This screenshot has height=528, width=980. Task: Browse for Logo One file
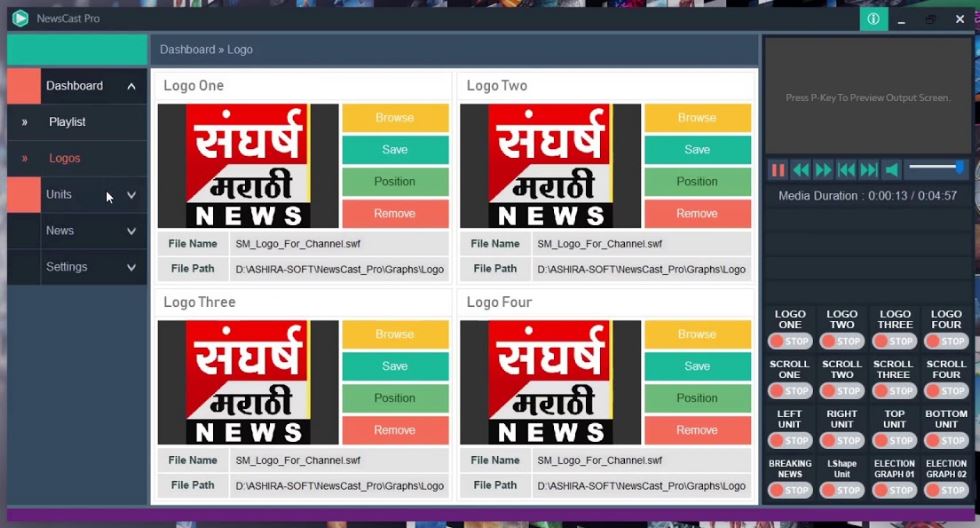point(395,117)
